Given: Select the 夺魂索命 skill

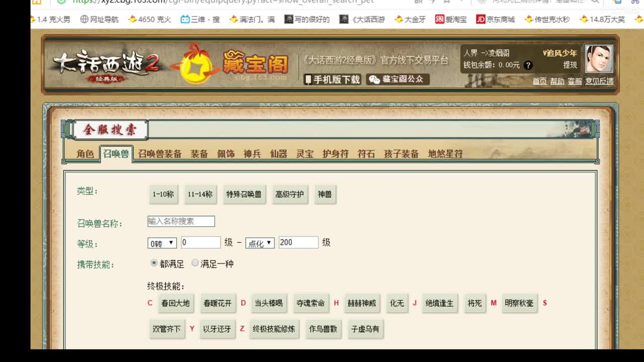Looking at the screenshot, I should coord(311,303).
